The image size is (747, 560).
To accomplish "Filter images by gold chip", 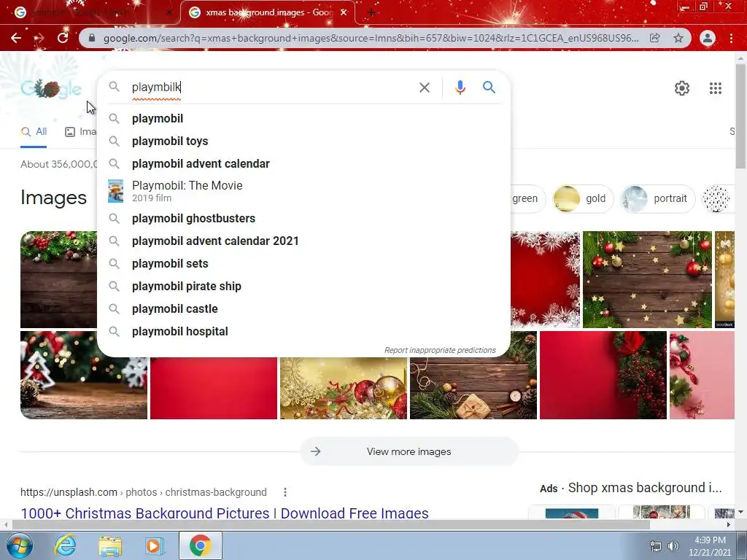I will tap(582, 198).
